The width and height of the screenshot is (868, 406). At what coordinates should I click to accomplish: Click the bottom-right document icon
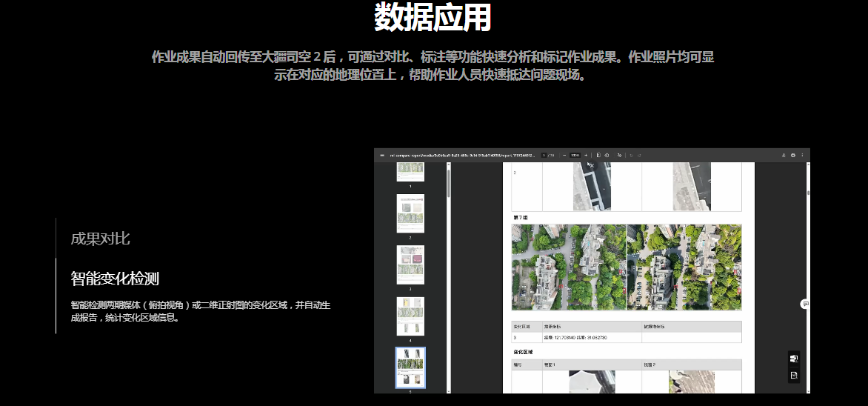(x=793, y=376)
